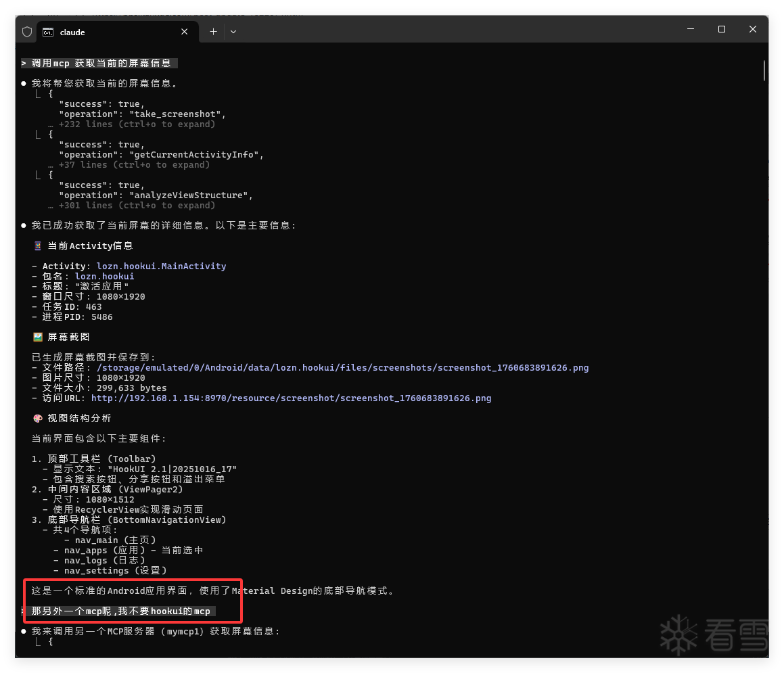784x673 pixels.
Task: Close the claude tab
Action: [185, 32]
